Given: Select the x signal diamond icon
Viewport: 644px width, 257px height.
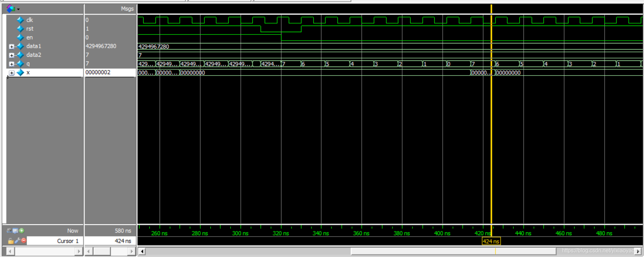Looking at the screenshot, I should 20,72.
